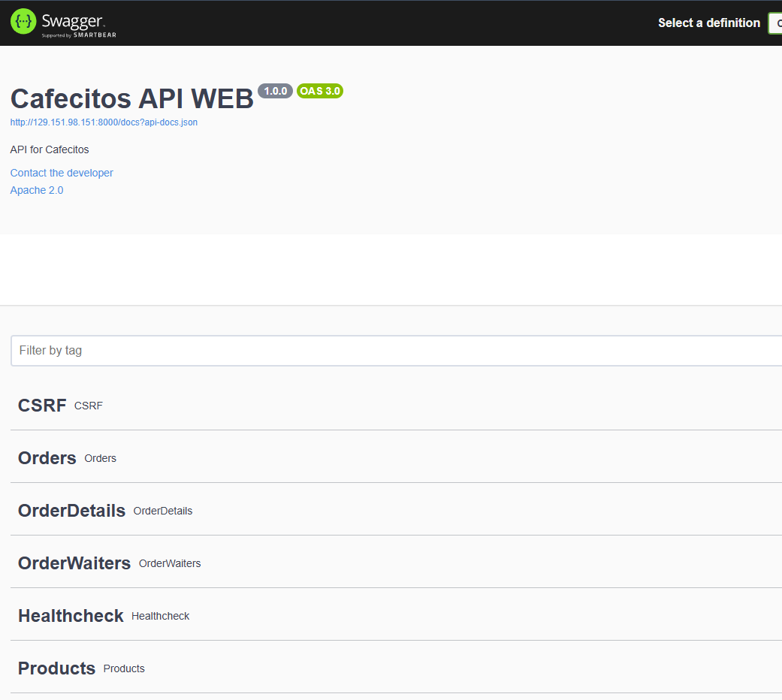Click the small Healthcheck description text
This screenshot has height=700, width=782.
160,616
